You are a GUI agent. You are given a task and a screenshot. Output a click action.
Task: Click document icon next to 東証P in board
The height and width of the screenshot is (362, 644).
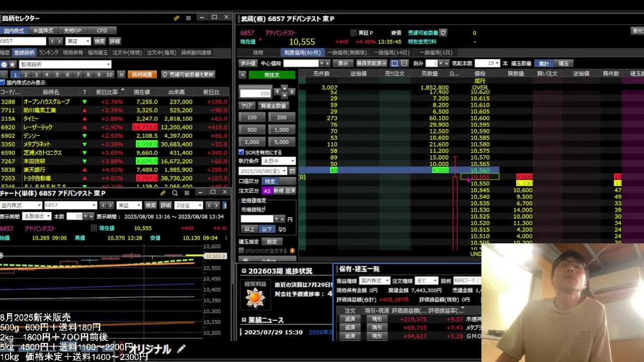[x=353, y=33]
